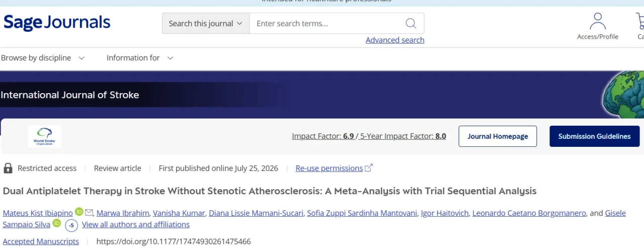Click the World Stroke Organization logo
Image resolution: width=644 pixels, height=248 pixels.
44,136
